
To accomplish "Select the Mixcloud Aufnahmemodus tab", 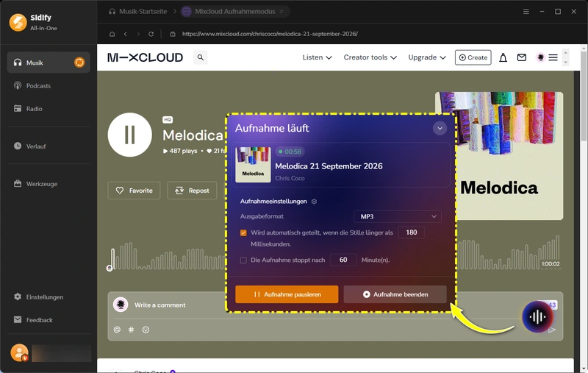I will pyautogui.click(x=234, y=11).
